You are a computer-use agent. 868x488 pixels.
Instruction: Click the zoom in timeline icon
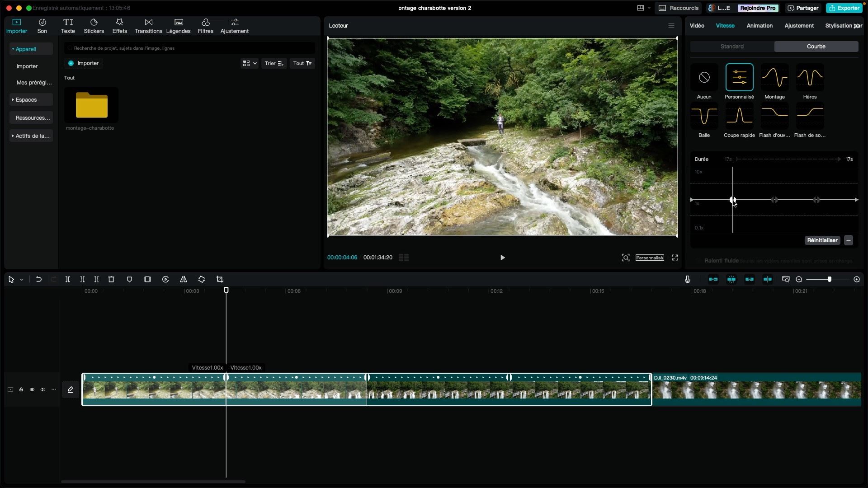point(857,279)
